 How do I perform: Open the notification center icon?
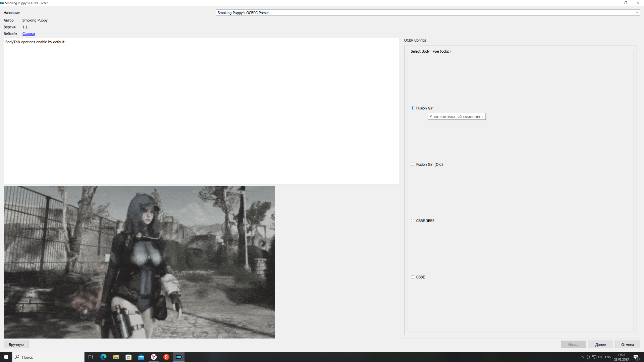pyautogui.click(x=636, y=357)
